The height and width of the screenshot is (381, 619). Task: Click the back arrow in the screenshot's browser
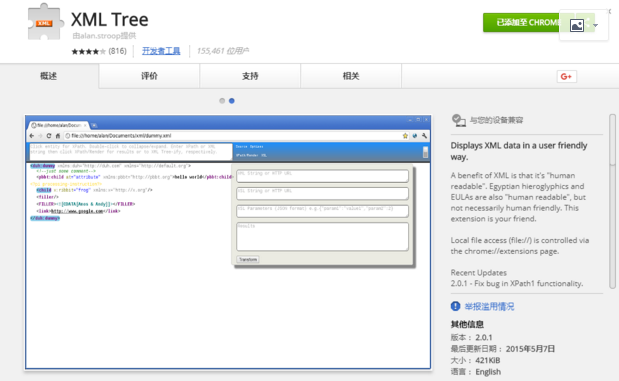[32, 136]
